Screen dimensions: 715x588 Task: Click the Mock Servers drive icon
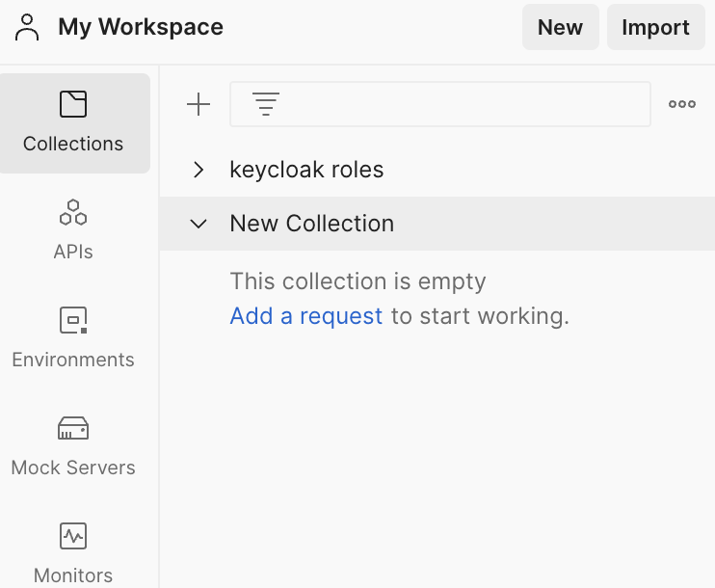pos(73,428)
